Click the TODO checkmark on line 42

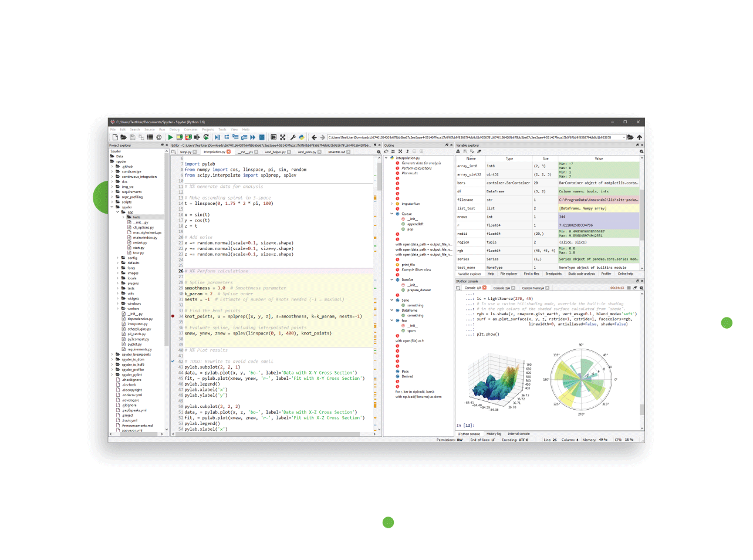coord(173,361)
